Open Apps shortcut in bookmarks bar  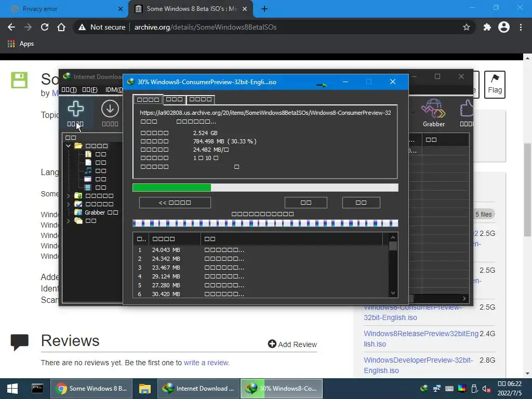[x=21, y=44]
